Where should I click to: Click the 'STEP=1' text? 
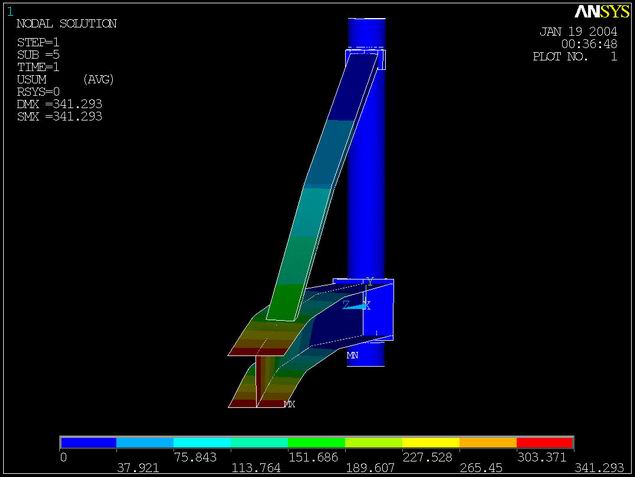[38, 42]
